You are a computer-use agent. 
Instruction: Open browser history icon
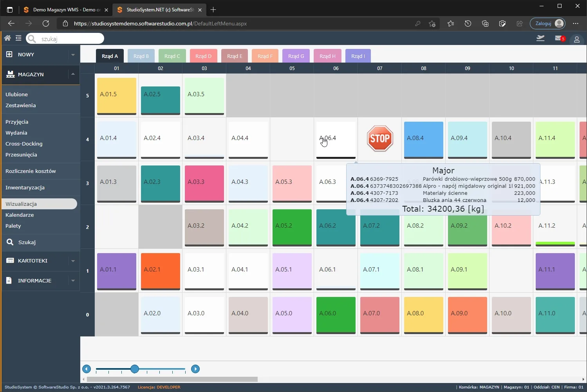[468, 23]
